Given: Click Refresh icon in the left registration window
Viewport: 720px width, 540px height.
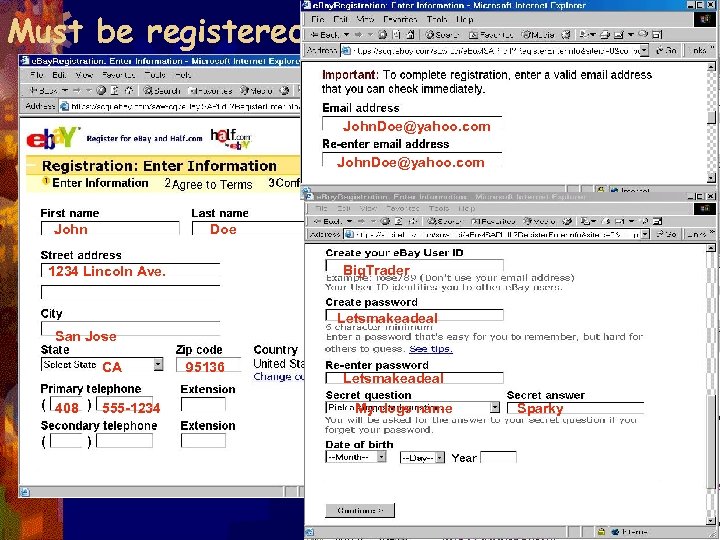Looking at the screenshot, I should click(114, 90).
